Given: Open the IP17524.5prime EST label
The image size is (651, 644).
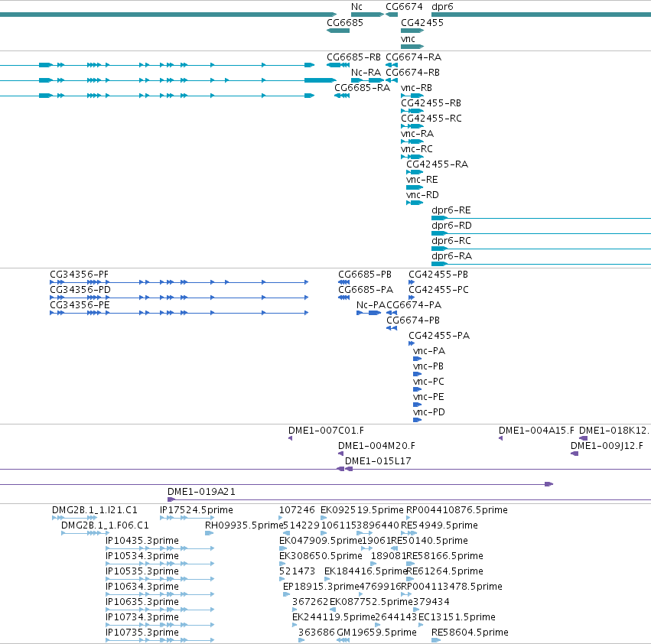Looking at the screenshot, I should pos(197,510).
